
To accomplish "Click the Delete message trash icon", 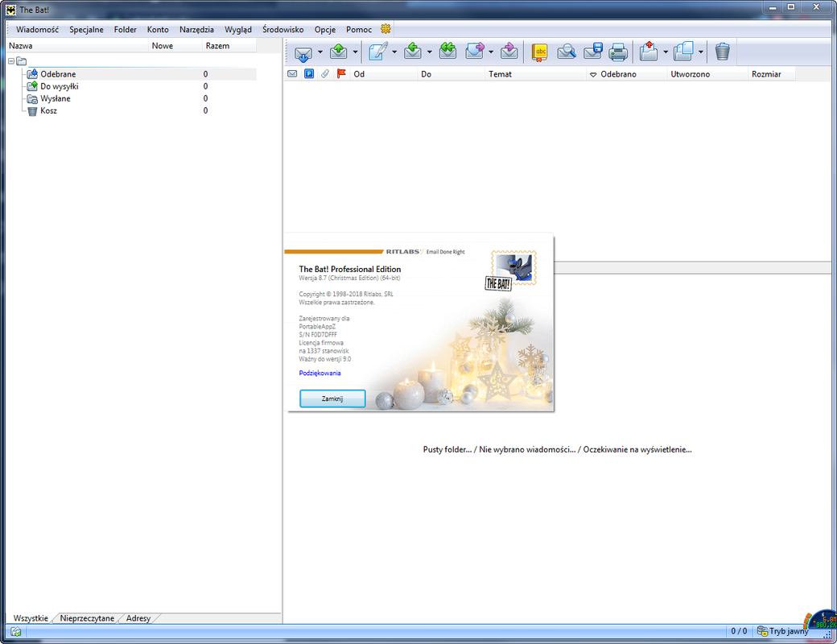I will (x=722, y=52).
